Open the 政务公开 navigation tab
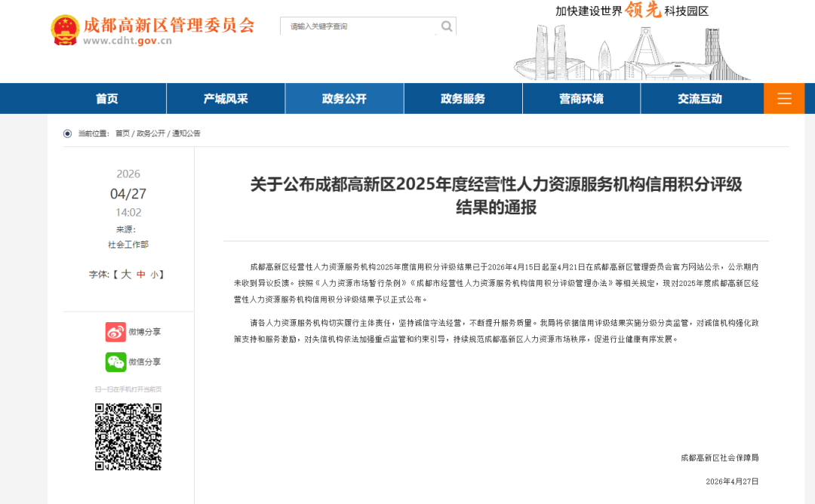 coord(344,98)
